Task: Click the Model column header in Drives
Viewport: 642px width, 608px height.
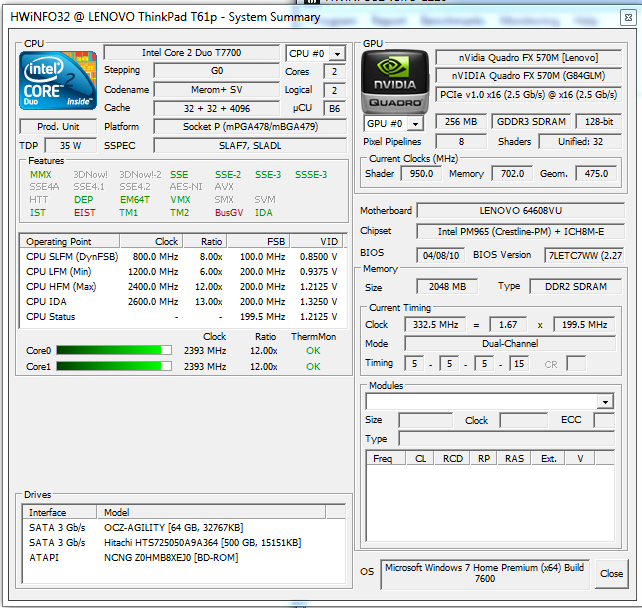Action: 211,512
